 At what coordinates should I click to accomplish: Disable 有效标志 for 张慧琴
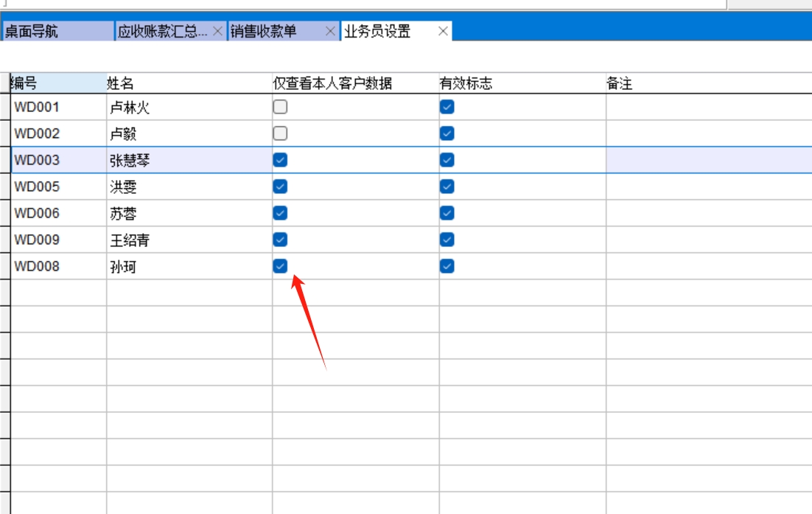point(447,160)
